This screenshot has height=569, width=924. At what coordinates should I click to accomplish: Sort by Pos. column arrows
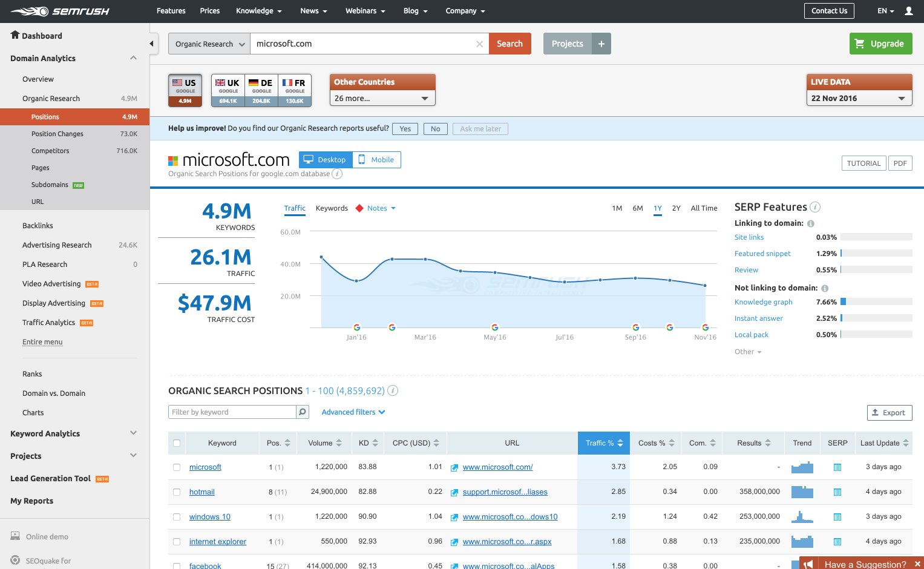click(287, 443)
